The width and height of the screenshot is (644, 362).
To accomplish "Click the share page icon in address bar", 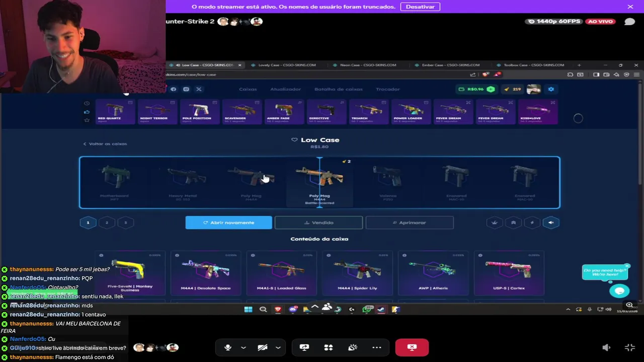I will (x=472, y=74).
